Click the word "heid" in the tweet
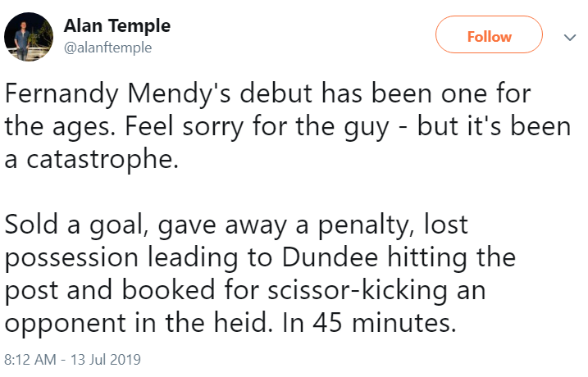The width and height of the screenshot is (588, 377). (240, 323)
